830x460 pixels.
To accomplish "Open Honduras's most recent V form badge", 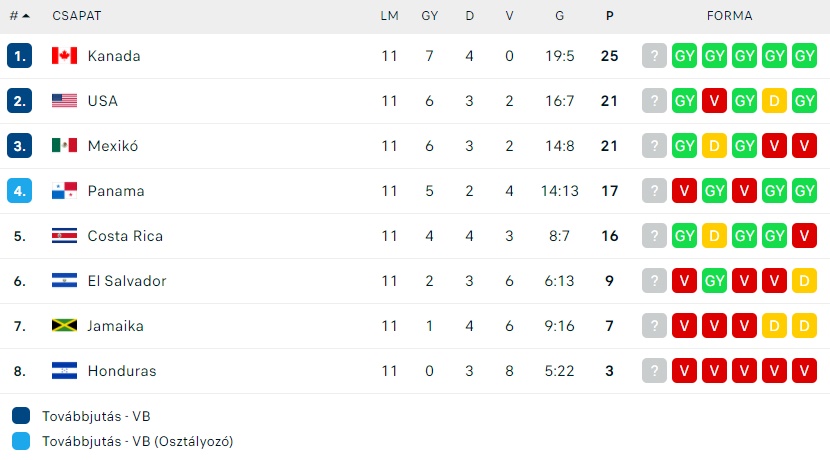I will (684, 371).
